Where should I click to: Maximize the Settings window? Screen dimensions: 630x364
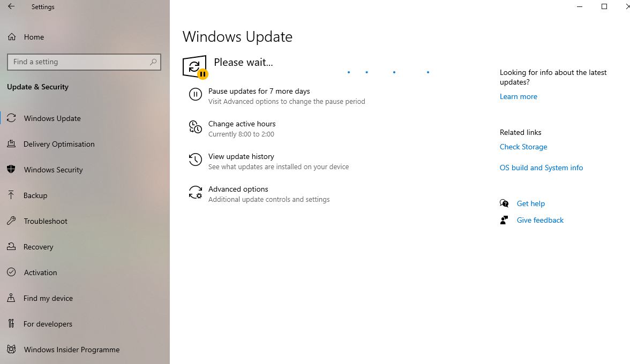(604, 6)
